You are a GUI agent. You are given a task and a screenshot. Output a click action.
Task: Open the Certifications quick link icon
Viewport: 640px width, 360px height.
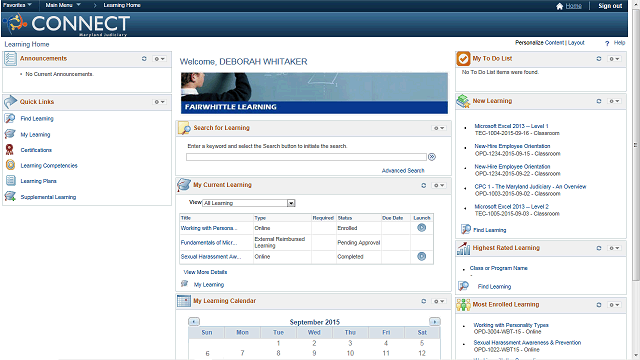pos(10,150)
